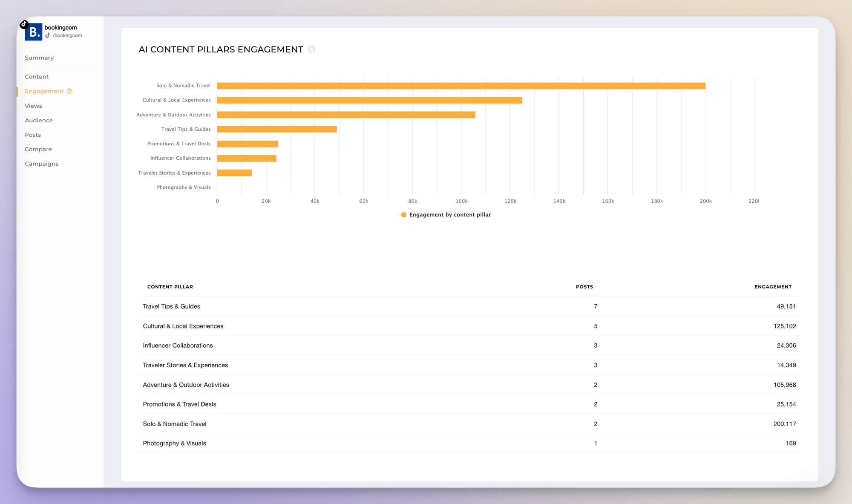
Task: Click the Cultural & Local Experiences bar
Action: click(x=370, y=100)
